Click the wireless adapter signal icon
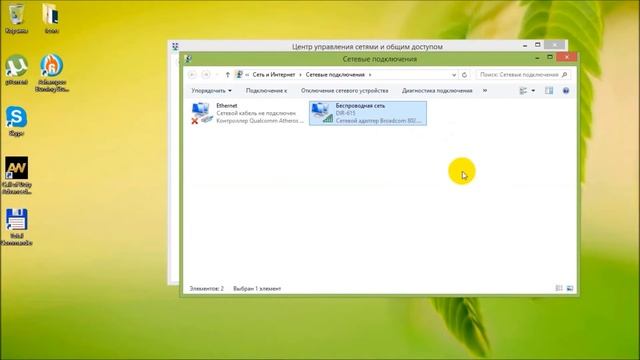Viewport: 640px width, 360px height. coord(322,113)
